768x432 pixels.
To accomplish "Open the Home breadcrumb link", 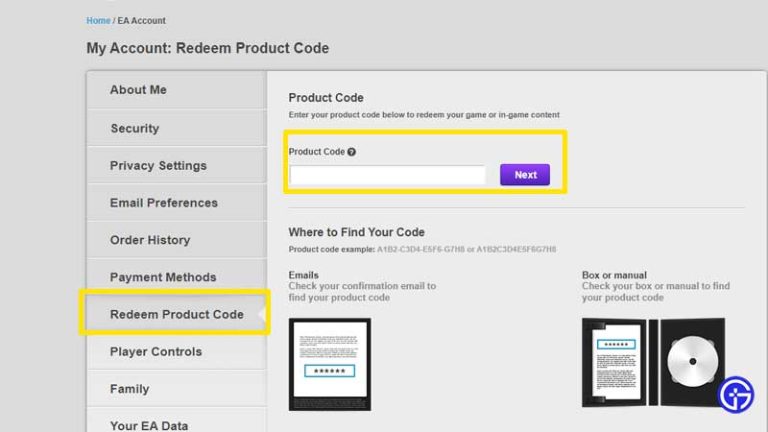I will 98,20.
